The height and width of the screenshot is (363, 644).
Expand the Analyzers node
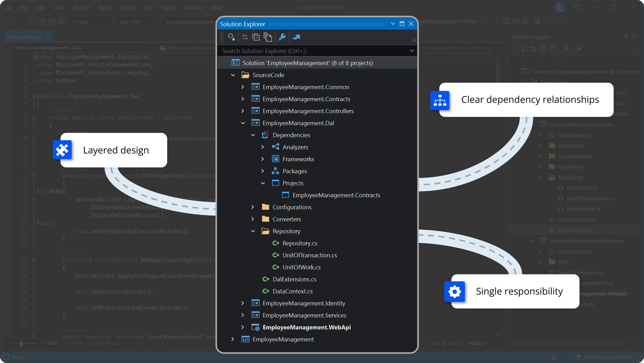coord(263,147)
